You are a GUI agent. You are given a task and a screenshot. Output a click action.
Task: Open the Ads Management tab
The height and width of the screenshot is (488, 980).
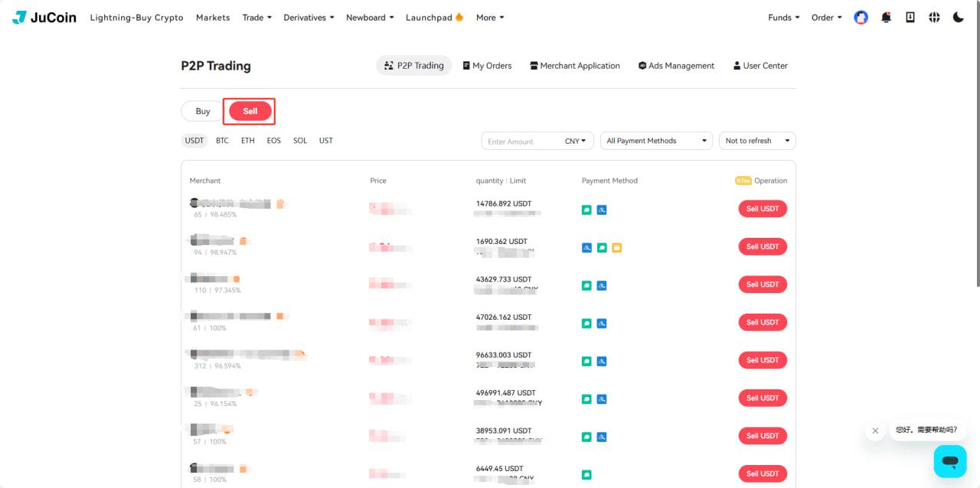[676, 66]
